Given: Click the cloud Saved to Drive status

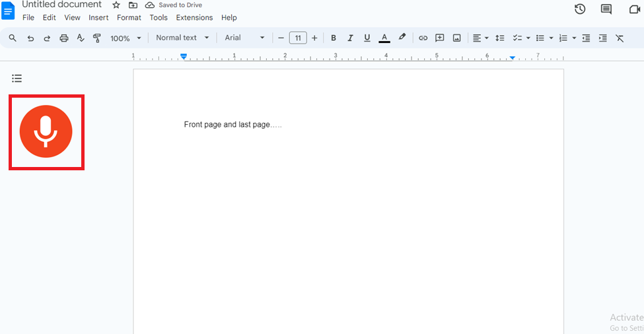Looking at the screenshot, I should coord(174,5).
